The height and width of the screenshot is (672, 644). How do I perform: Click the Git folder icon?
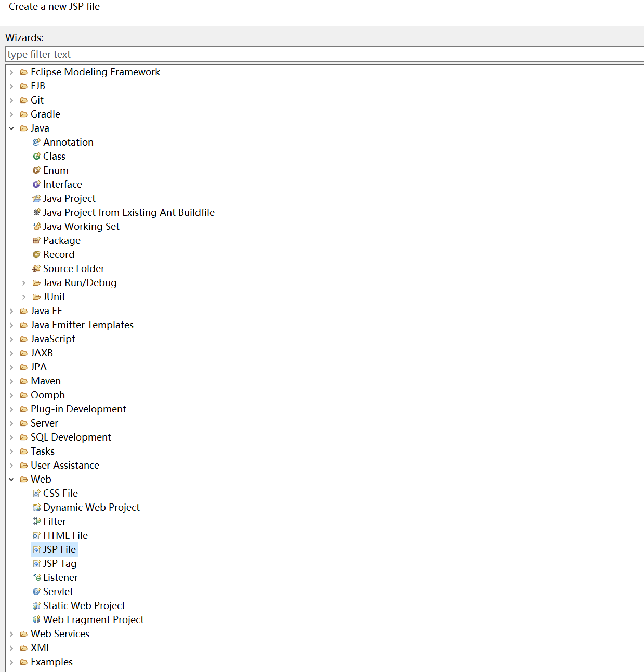point(24,100)
